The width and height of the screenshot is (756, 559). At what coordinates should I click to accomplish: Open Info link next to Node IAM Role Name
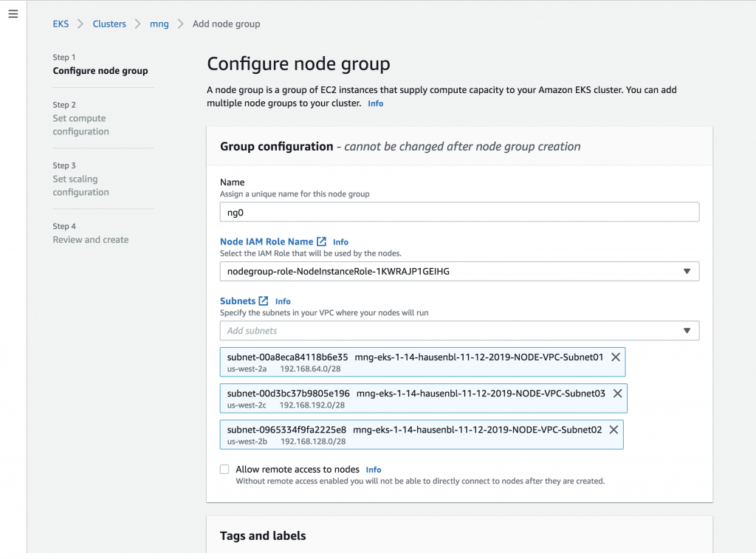click(340, 242)
